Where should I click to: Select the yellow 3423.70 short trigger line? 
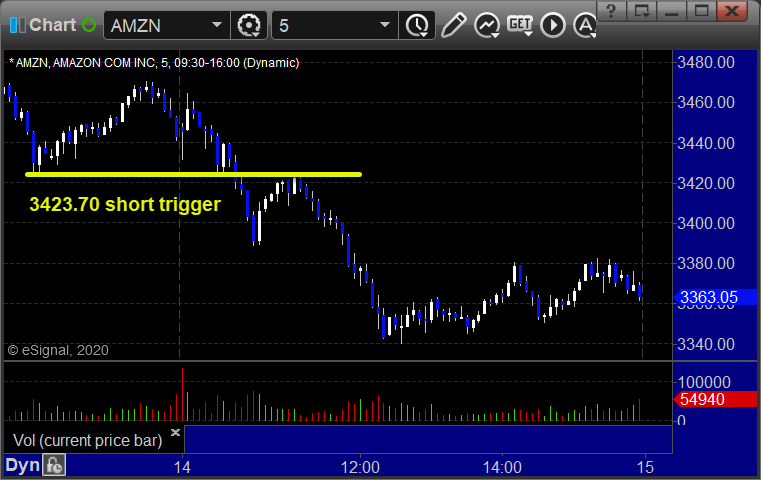pyautogui.click(x=193, y=174)
